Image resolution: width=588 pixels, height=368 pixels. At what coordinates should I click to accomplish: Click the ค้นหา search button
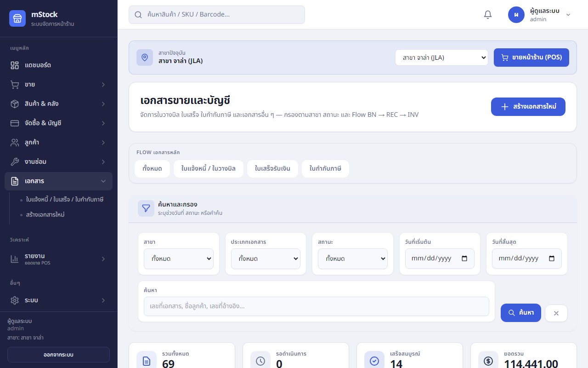pos(521,313)
